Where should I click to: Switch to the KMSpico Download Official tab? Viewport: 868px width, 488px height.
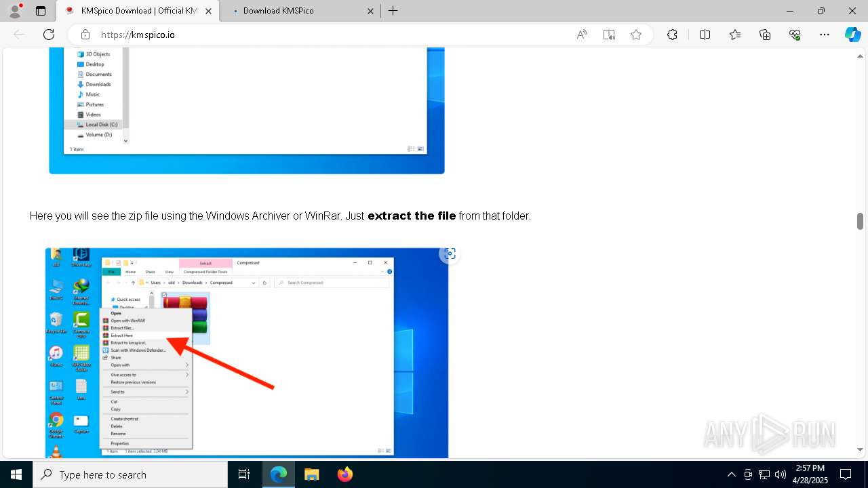tap(138, 11)
